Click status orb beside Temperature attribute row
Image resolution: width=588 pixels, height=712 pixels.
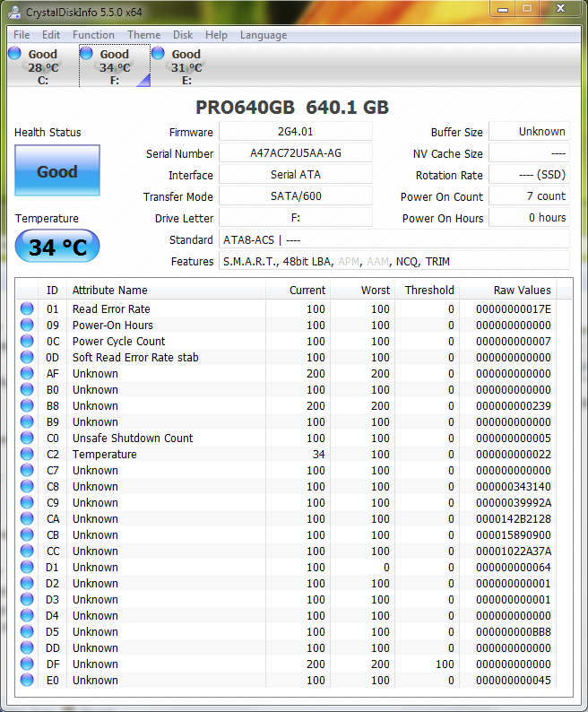pyautogui.click(x=27, y=455)
